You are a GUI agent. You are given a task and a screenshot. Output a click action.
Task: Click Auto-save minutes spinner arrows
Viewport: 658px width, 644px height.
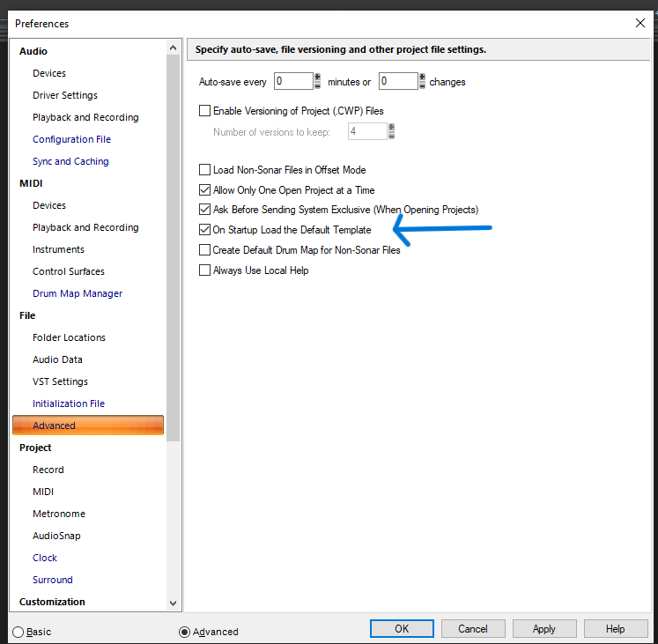pos(318,81)
